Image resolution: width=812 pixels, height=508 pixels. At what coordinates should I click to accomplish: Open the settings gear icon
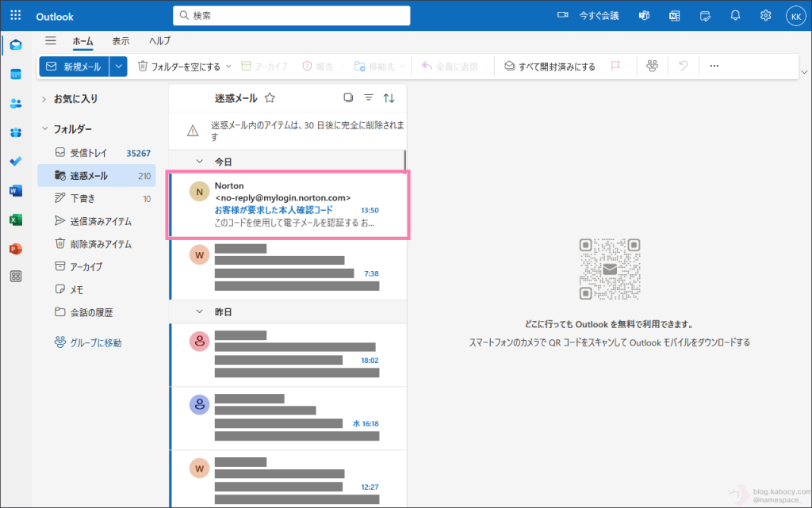pyautogui.click(x=765, y=15)
